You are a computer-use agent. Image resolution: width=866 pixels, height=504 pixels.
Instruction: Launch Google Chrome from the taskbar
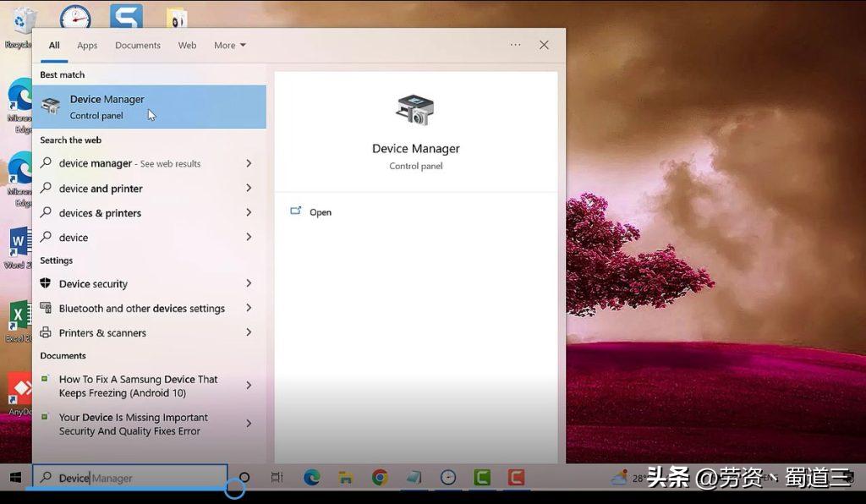click(380, 477)
